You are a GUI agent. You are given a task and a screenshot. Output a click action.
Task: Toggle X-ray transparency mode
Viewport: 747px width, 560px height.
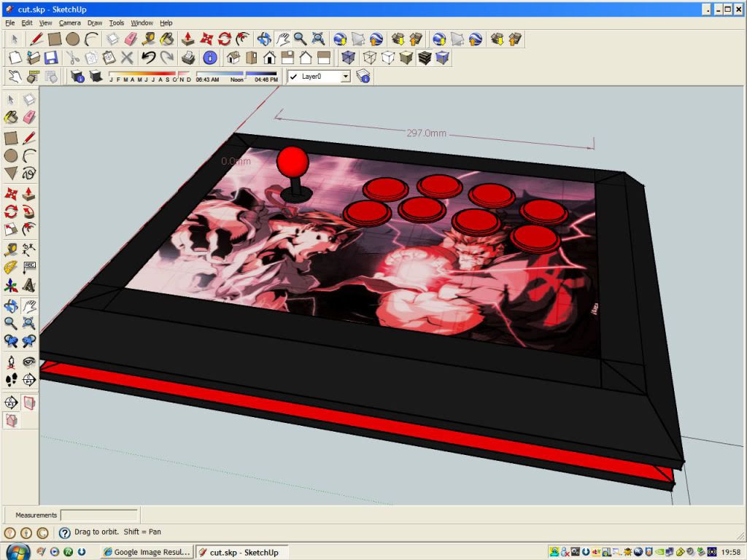(348, 58)
